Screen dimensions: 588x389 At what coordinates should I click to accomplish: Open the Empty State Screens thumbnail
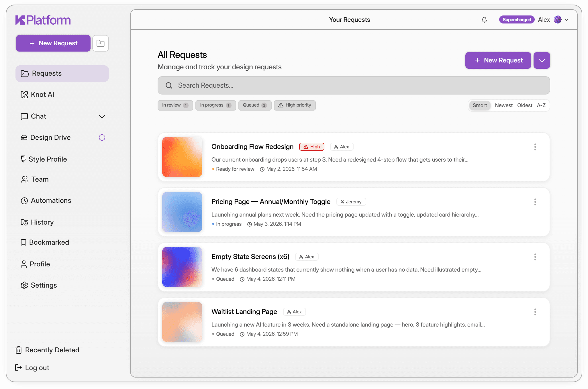pos(182,267)
